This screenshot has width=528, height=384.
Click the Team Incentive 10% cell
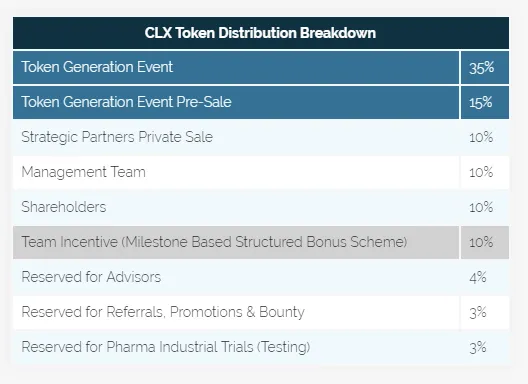point(485,243)
